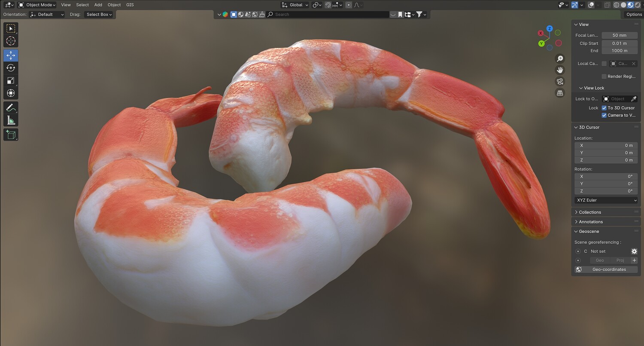The width and height of the screenshot is (644, 346).
Task: Enable the Render Region checkbox
Action: point(604,77)
